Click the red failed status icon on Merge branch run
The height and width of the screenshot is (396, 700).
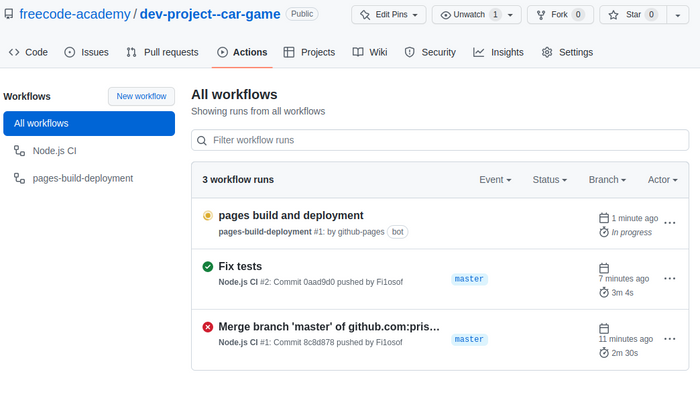tap(208, 327)
